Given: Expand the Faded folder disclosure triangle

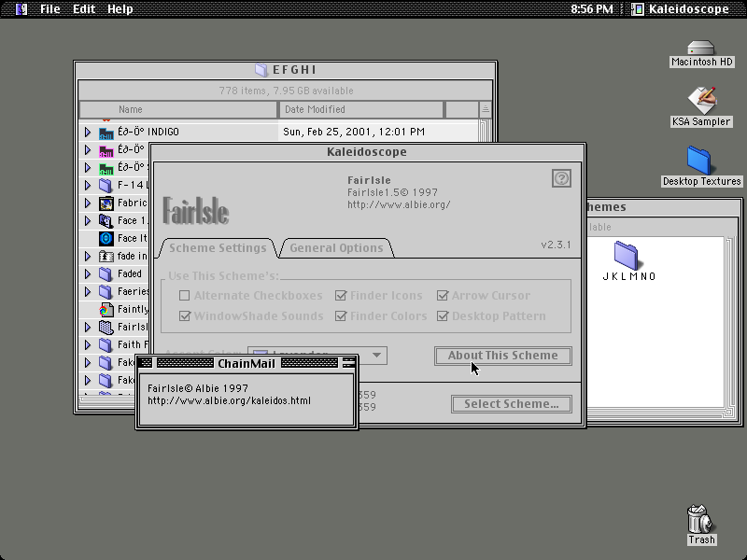Looking at the screenshot, I should point(88,274).
